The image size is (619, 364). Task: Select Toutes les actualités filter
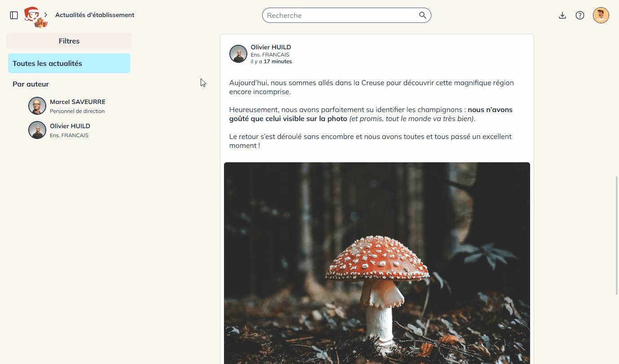(x=69, y=63)
